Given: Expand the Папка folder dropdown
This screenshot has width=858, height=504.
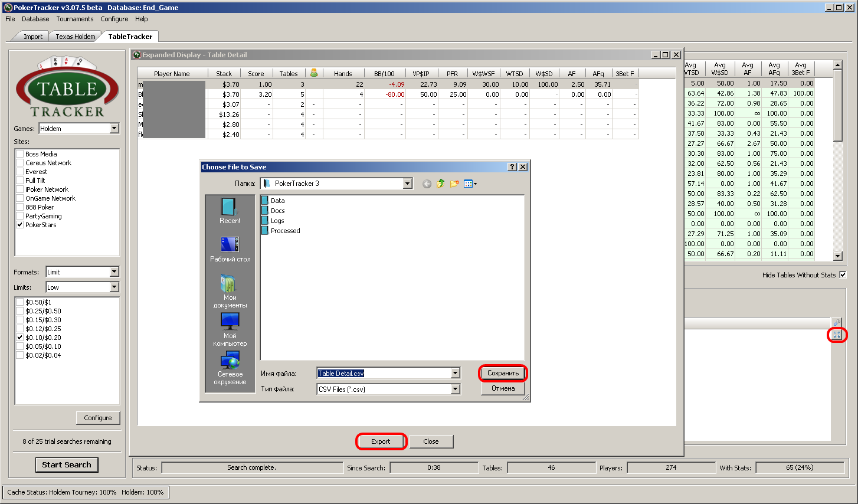Looking at the screenshot, I should point(407,184).
